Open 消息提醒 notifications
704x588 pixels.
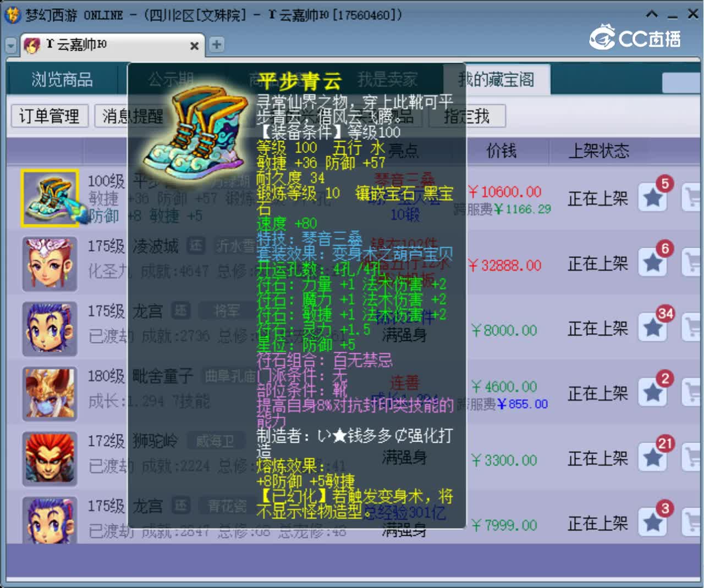click(132, 116)
